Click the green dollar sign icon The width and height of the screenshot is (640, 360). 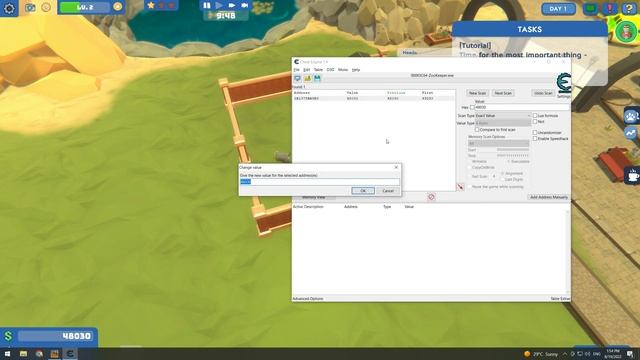[x=8, y=336]
